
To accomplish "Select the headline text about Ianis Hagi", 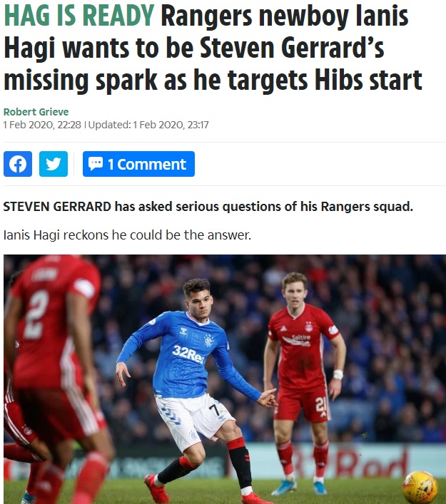I will (x=213, y=48).
